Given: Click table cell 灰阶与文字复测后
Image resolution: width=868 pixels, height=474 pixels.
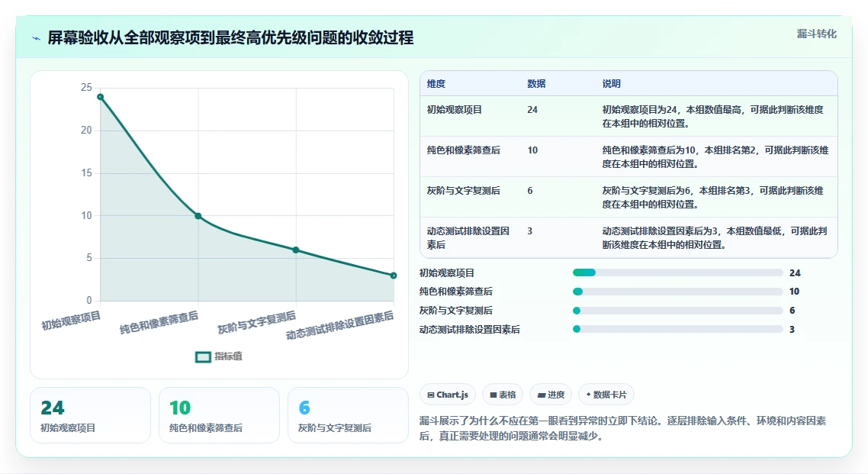Looking at the screenshot, I should click(463, 191).
